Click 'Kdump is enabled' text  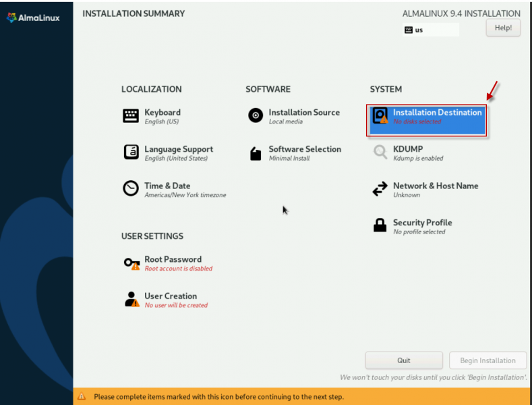click(x=418, y=159)
